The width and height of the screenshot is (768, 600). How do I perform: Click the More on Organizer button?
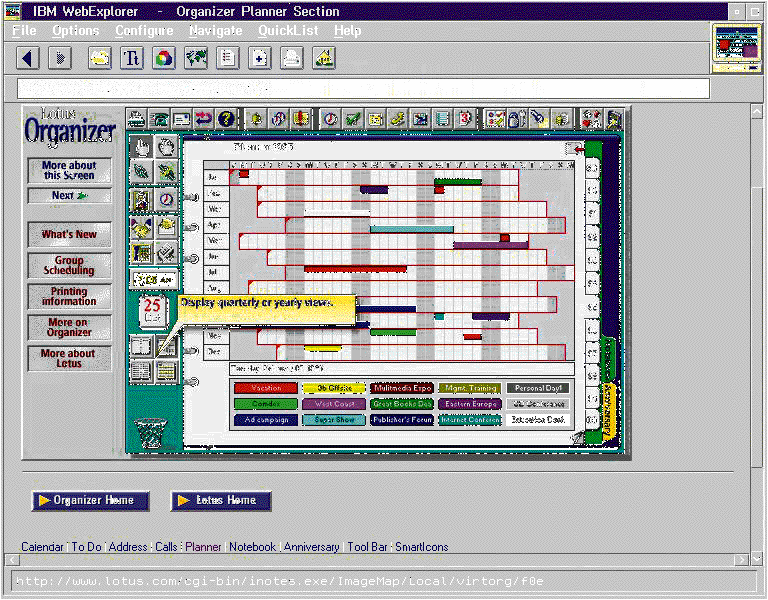pos(69,327)
